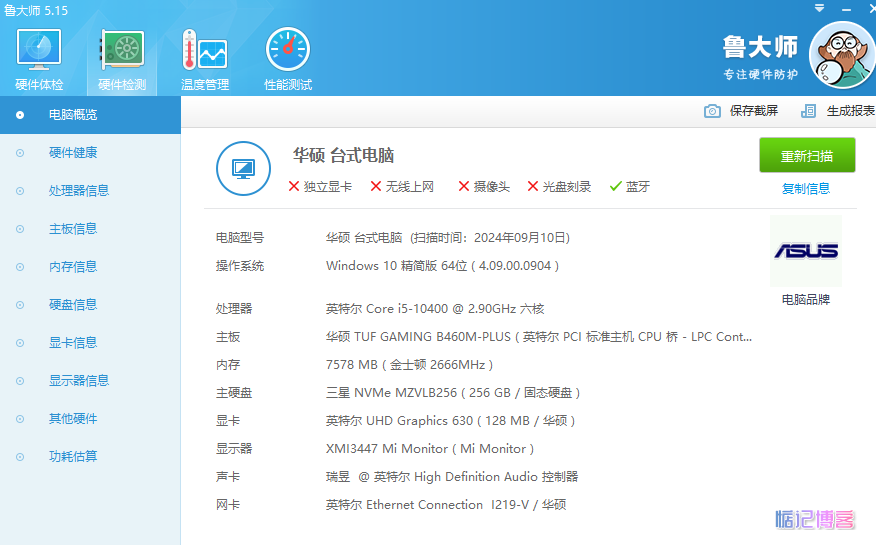Click 保存截屏 text button
Screen dimensions: 876x545
pos(754,111)
